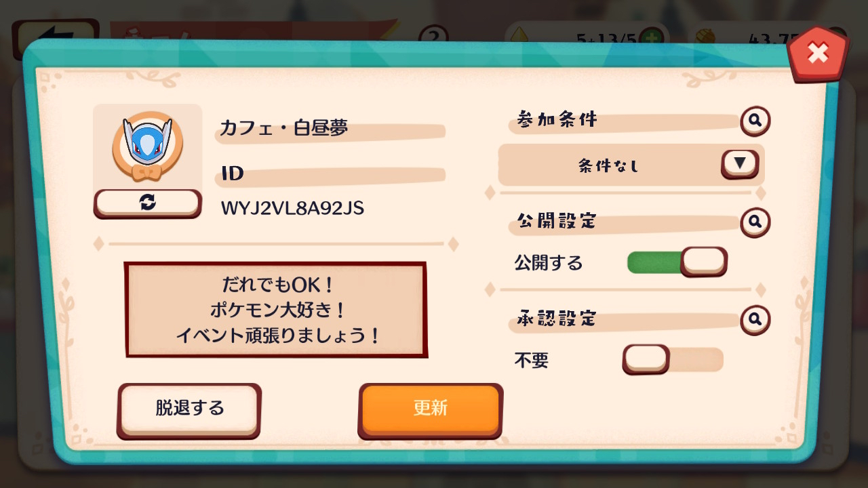The height and width of the screenshot is (488, 868).
Task: Expand the 条件なし dropdown arrow
Action: (x=740, y=163)
